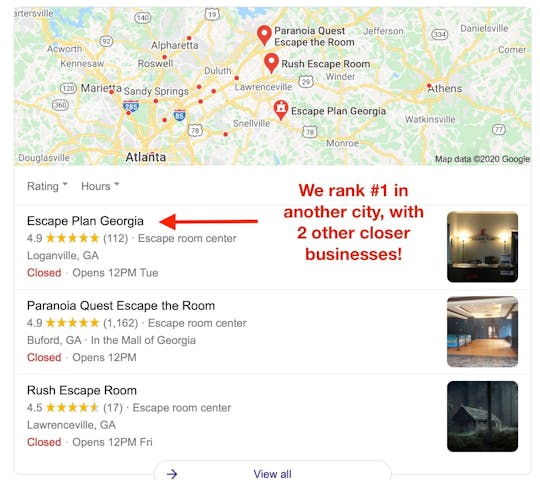
Task: Click Escape Plan Georgia star rating
Action: (72, 238)
